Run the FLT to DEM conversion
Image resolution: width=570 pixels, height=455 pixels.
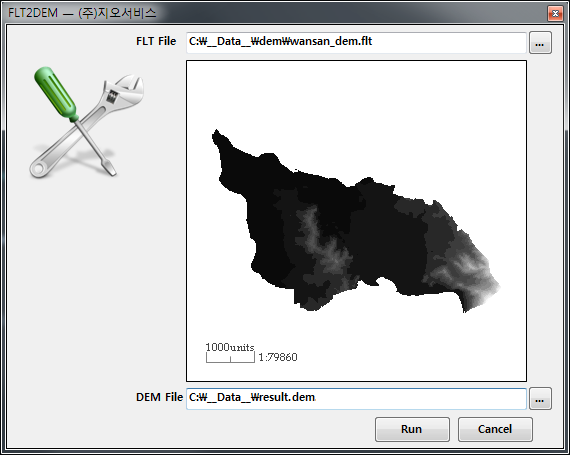(412, 429)
